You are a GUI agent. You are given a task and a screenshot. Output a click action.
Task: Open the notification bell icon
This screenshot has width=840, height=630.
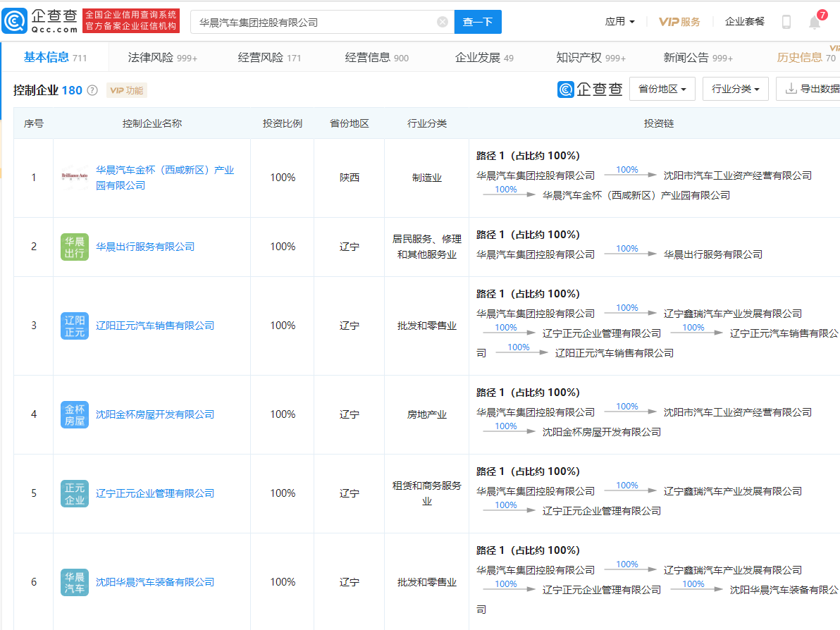click(815, 22)
